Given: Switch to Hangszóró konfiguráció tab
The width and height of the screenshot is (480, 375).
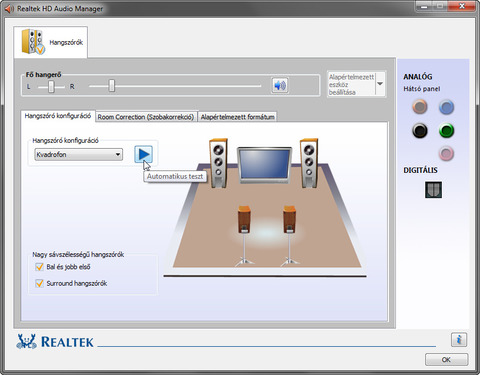Looking at the screenshot, I should tap(58, 116).
